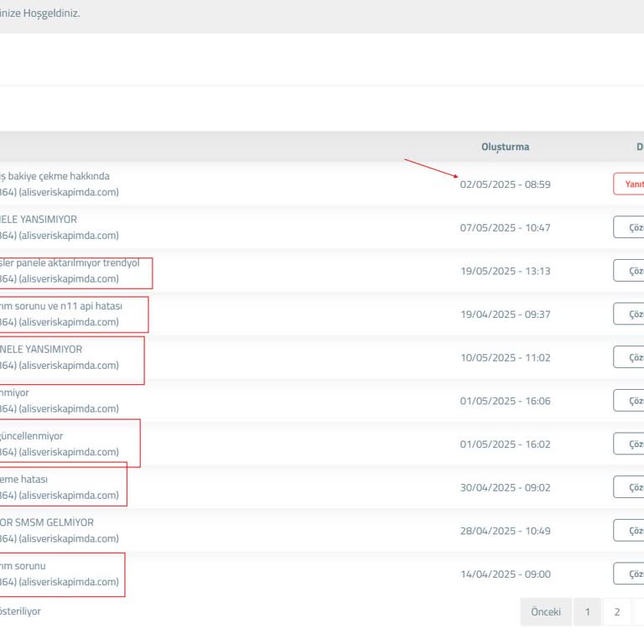Viewport: 644px width, 644px height.
Task: Click the red status button in the first row
Action: (630, 184)
